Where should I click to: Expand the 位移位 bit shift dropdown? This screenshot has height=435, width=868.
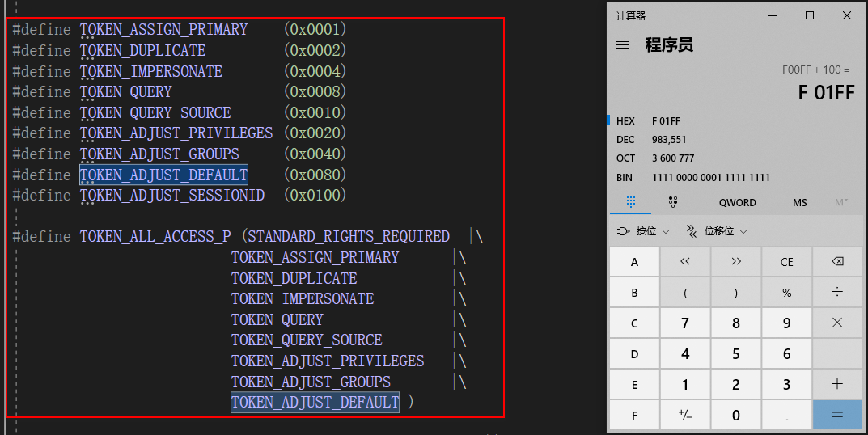(716, 231)
